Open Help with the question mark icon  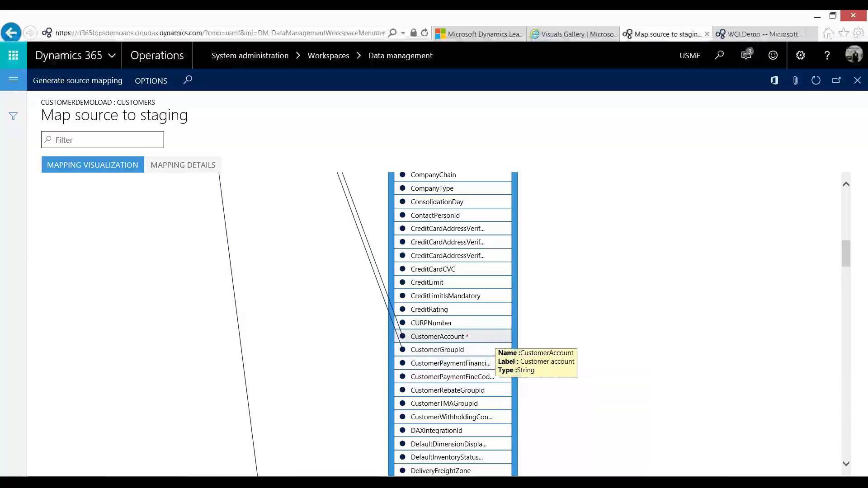[x=826, y=55]
